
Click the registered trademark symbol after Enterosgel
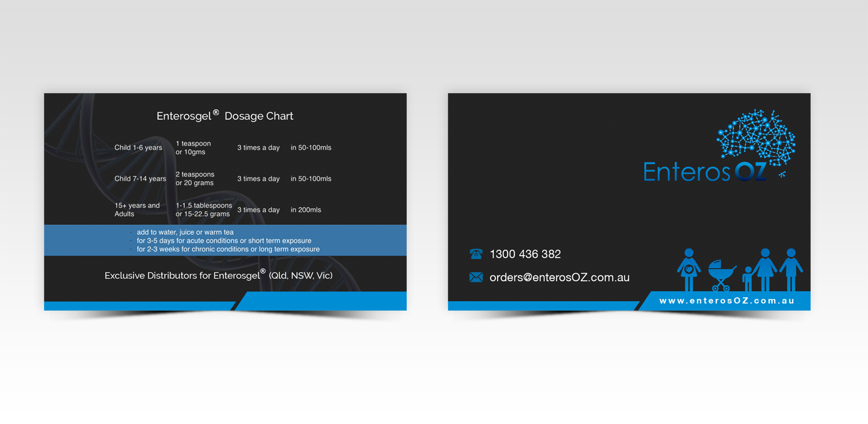216,111
